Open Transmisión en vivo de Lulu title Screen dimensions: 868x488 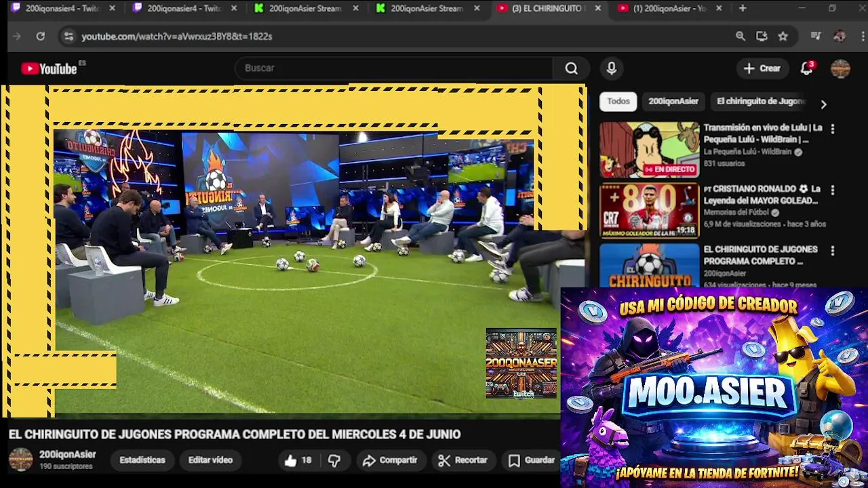point(763,134)
